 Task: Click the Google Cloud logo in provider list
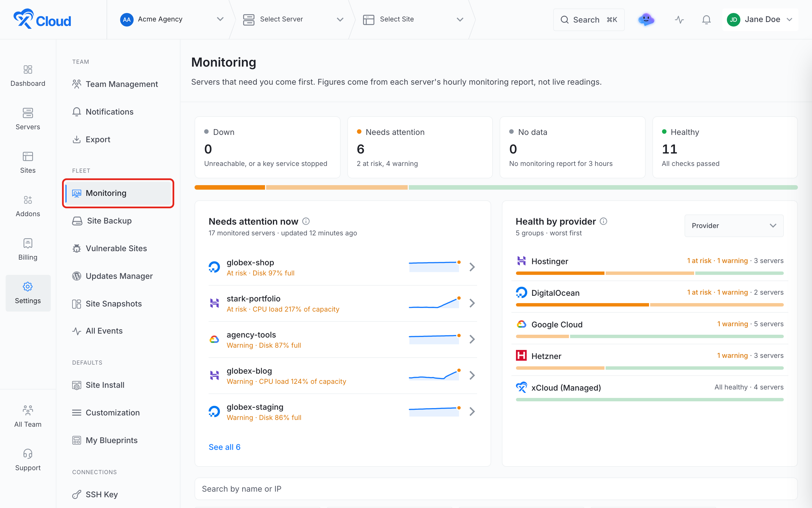[521, 324]
